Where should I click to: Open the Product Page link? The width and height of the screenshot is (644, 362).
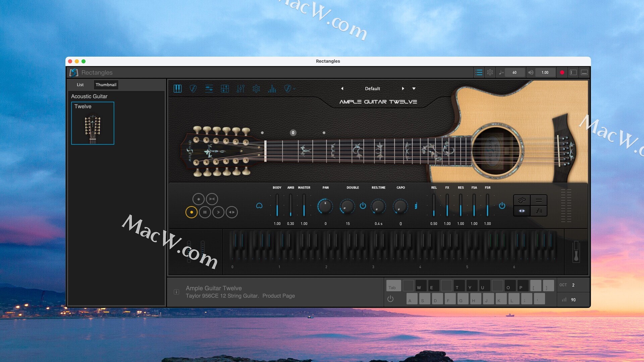tap(278, 296)
